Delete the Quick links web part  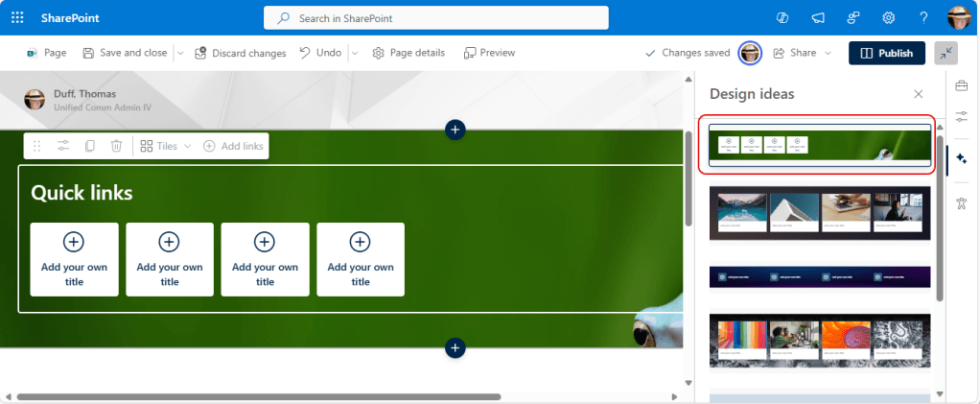click(x=116, y=146)
